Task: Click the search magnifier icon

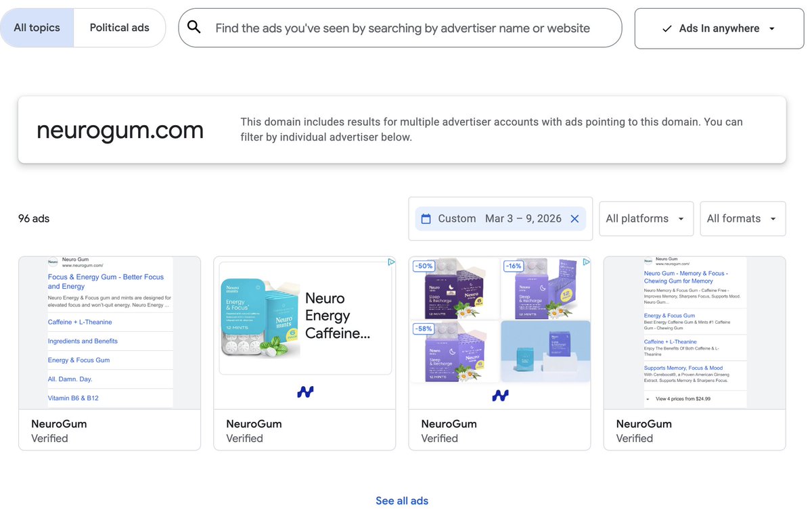Action: [x=194, y=27]
